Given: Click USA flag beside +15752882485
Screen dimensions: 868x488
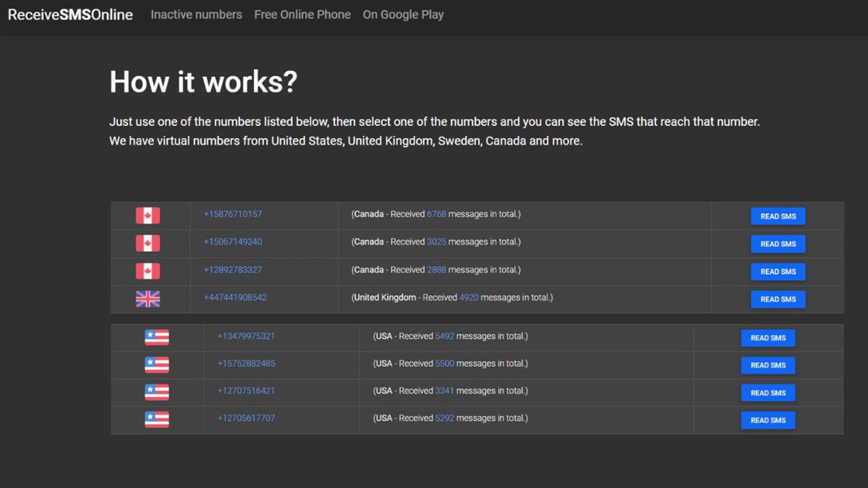Looking at the screenshot, I should pyautogui.click(x=157, y=365).
